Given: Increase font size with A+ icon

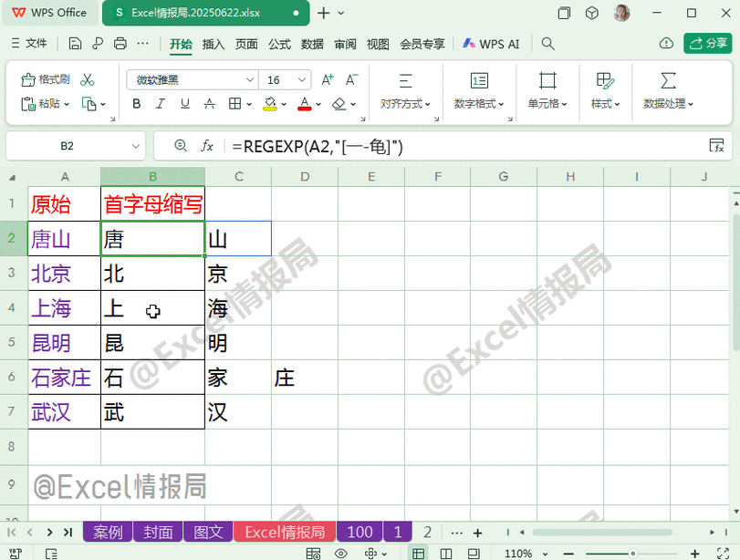Looking at the screenshot, I should 327,79.
